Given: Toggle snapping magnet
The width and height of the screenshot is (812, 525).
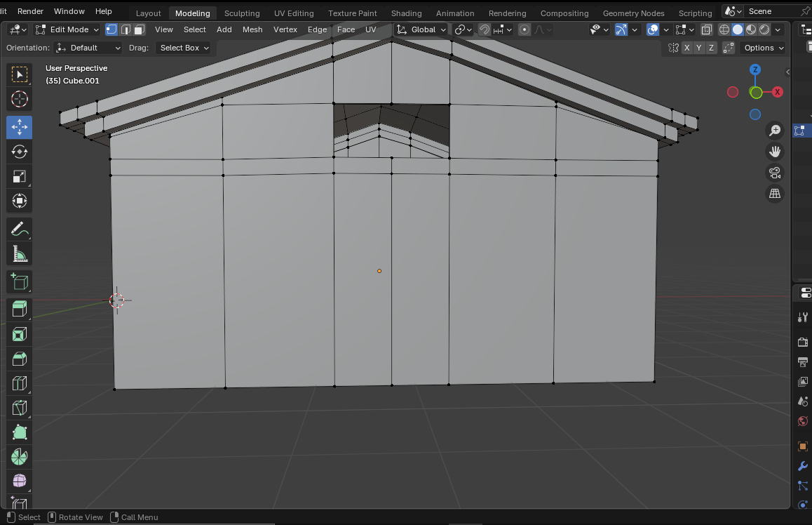Looking at the screenshot, I should 485,29.
